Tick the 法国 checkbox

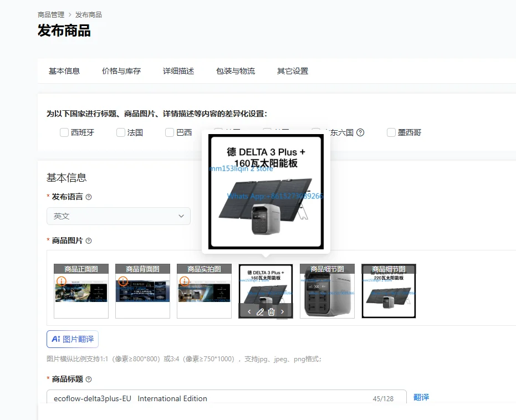point(121,132)
